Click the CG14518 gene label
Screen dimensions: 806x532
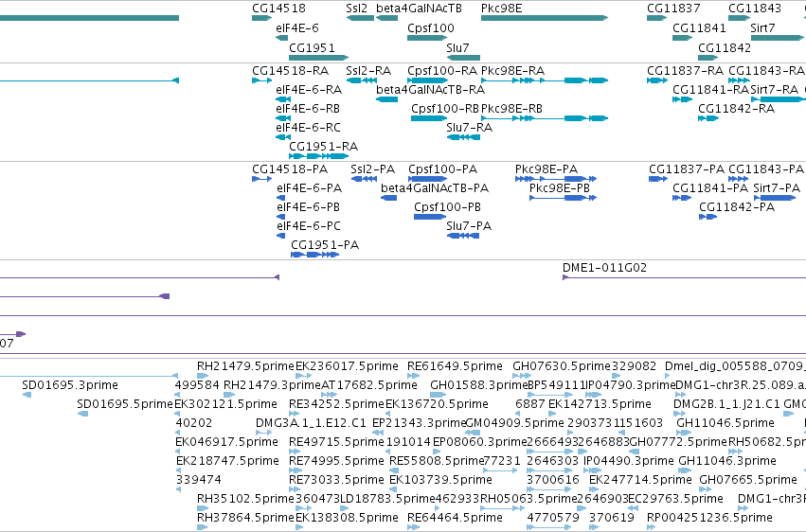point(278,9)
